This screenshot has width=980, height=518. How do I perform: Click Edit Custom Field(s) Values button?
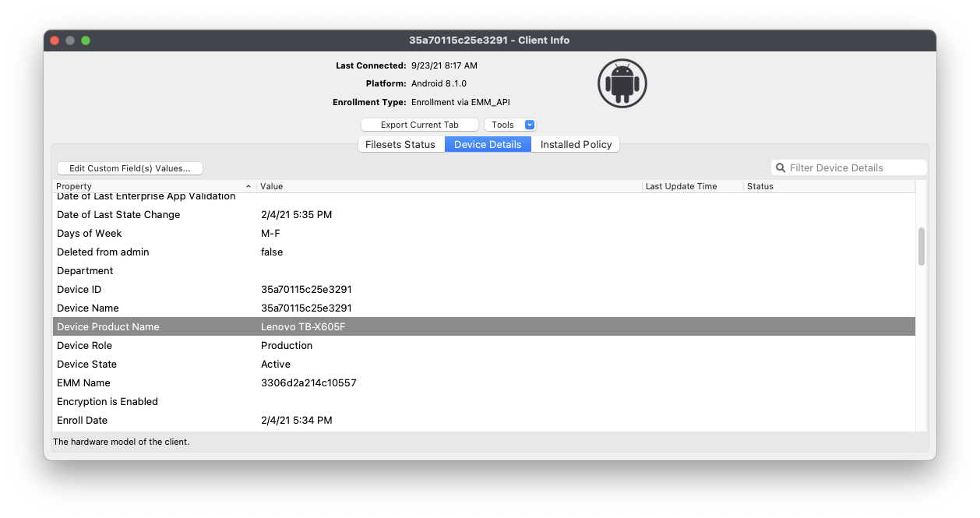[130, 168]
